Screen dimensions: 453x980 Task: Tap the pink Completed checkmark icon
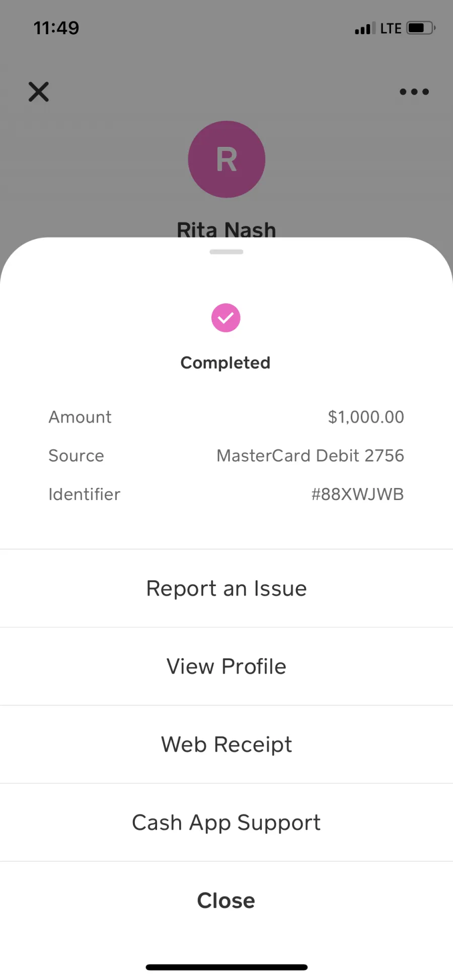click(x=226, y=318)
